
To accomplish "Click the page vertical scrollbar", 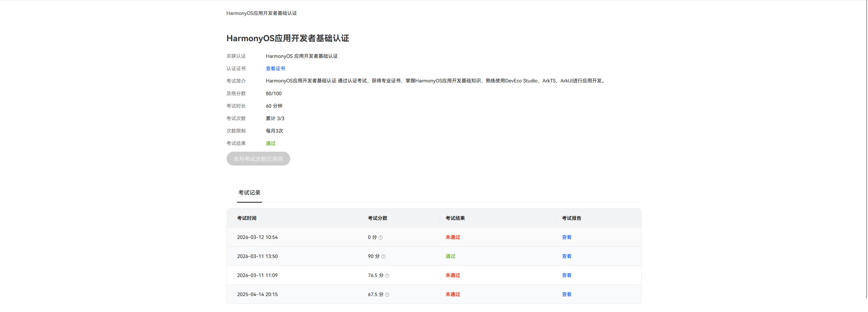I will coord(867,149).
